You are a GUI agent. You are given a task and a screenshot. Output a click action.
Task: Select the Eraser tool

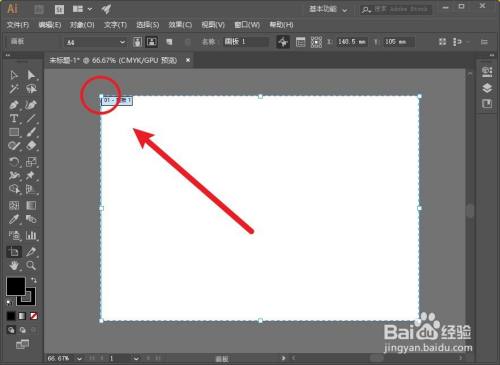[31, 146]
